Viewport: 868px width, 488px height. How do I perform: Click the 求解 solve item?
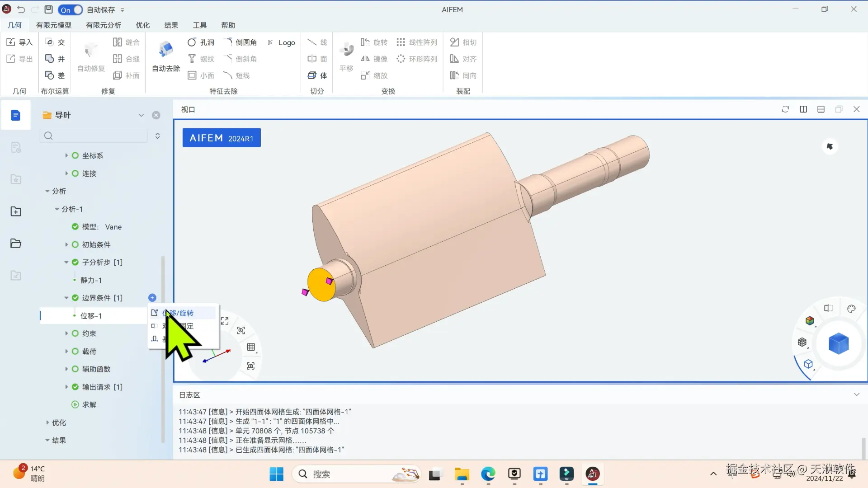click(x=89, y=404)
